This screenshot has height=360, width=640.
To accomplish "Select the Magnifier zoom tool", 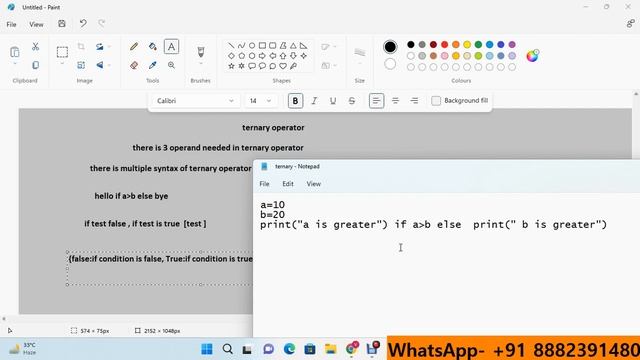I will tap(171, 65).
